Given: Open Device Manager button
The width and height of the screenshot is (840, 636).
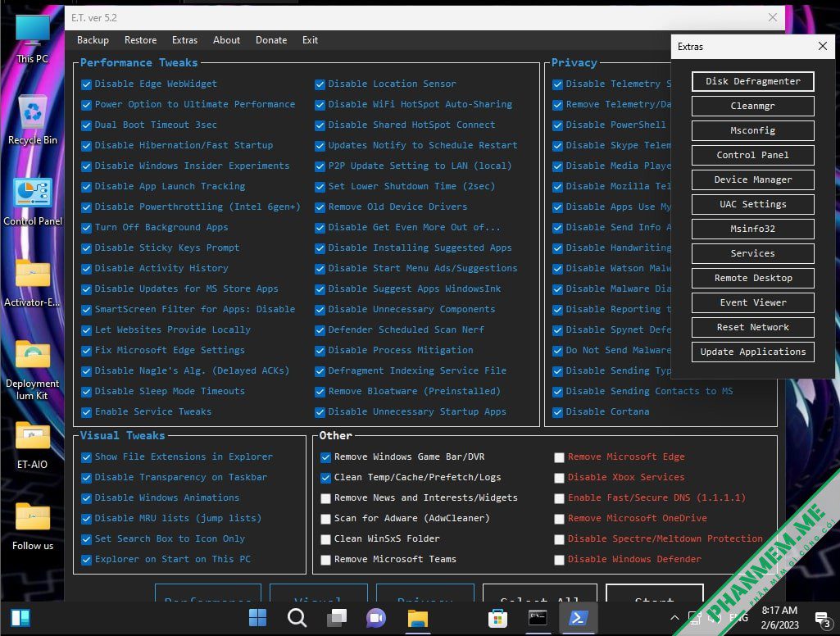Looking at the screenshot, I should tap(752, 180).
